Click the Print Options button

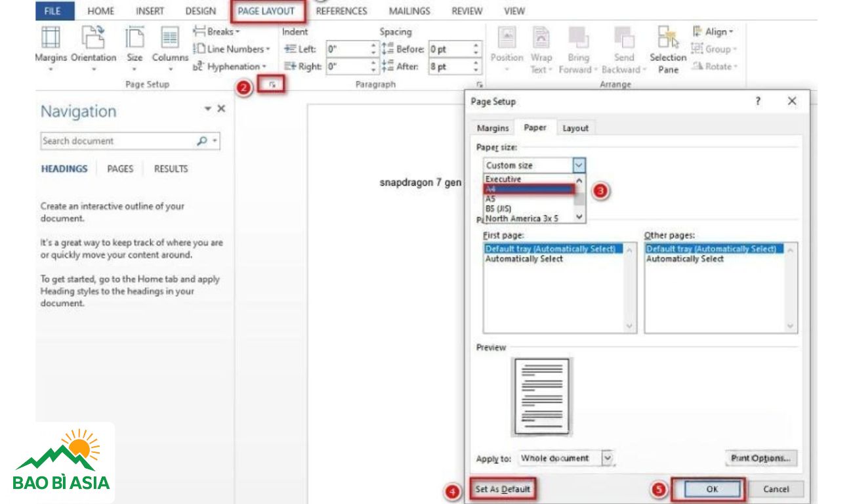[x=761, y=458]
